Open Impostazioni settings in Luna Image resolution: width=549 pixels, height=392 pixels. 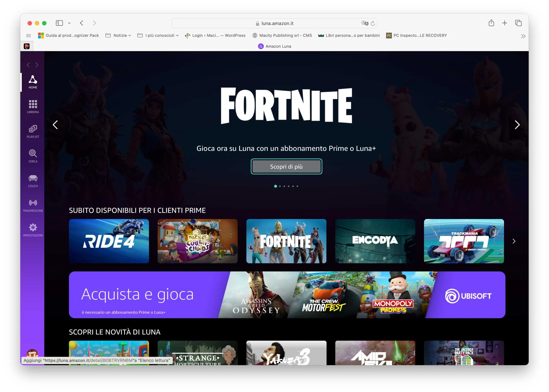point(33,228)
